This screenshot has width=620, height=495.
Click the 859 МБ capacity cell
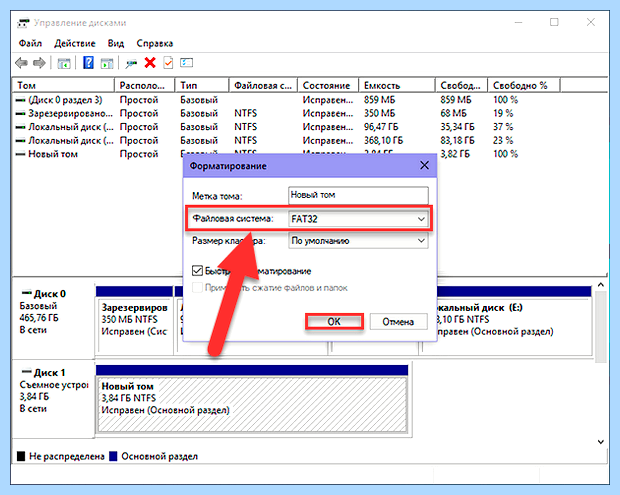pyautogui.click(x=380, y=100)
